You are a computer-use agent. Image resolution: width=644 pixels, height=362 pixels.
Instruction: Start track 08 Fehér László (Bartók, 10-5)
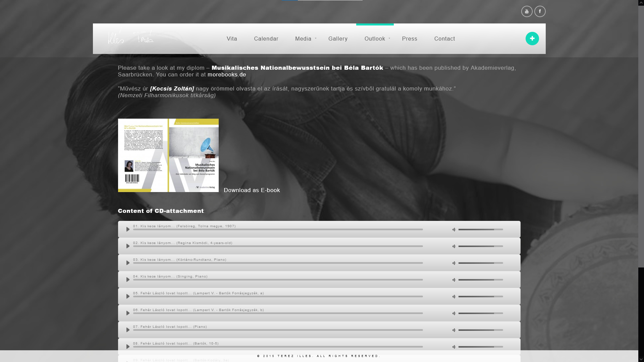tap(128, 347)
